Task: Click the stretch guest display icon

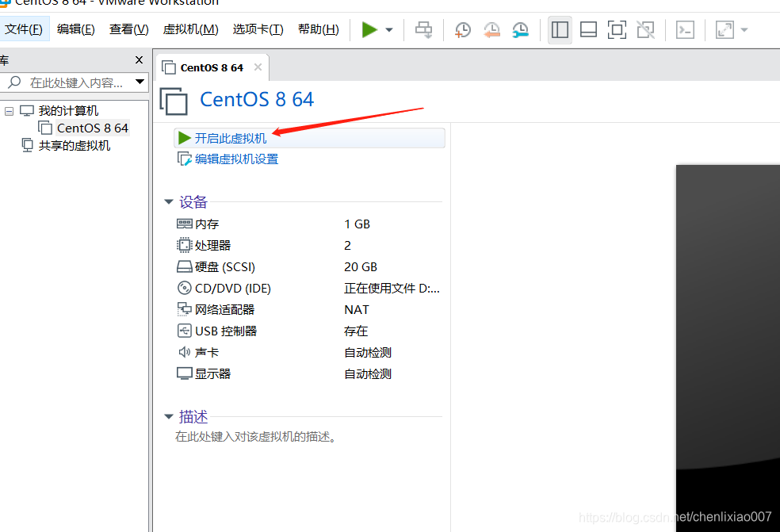Action: click(725, 30)
